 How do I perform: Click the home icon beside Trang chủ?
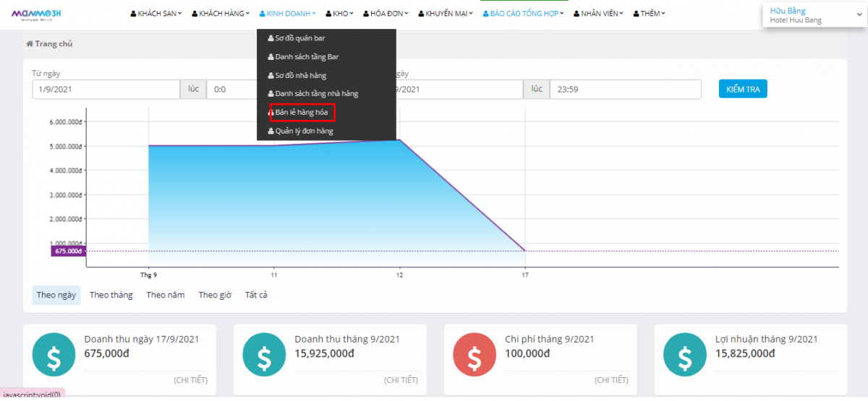pos(30,44)
